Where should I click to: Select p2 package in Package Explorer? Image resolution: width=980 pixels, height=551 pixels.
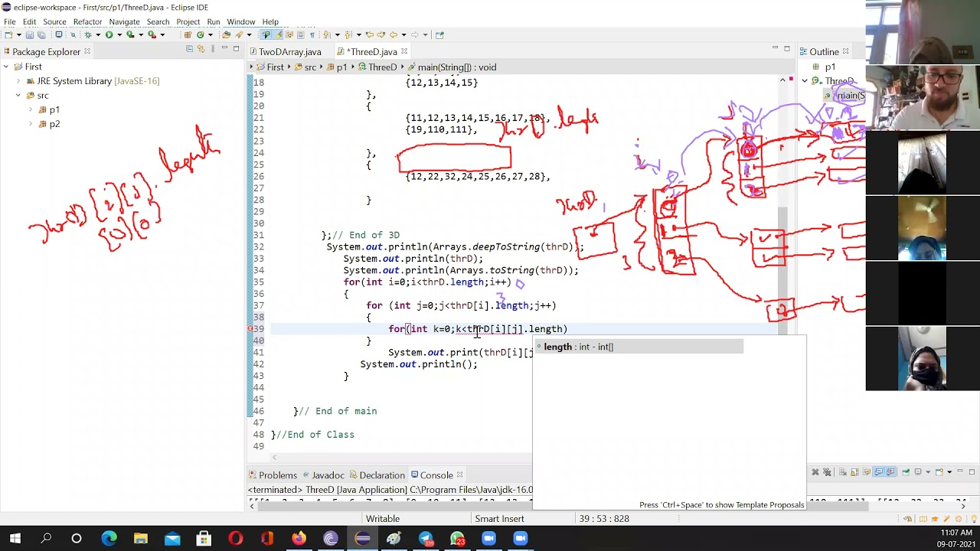pos(54,123)
